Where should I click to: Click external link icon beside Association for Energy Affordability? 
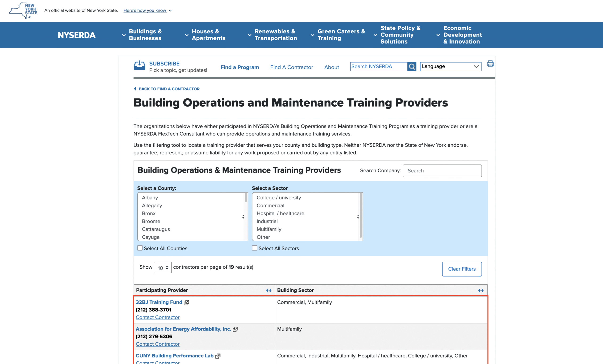coord(235,329)
